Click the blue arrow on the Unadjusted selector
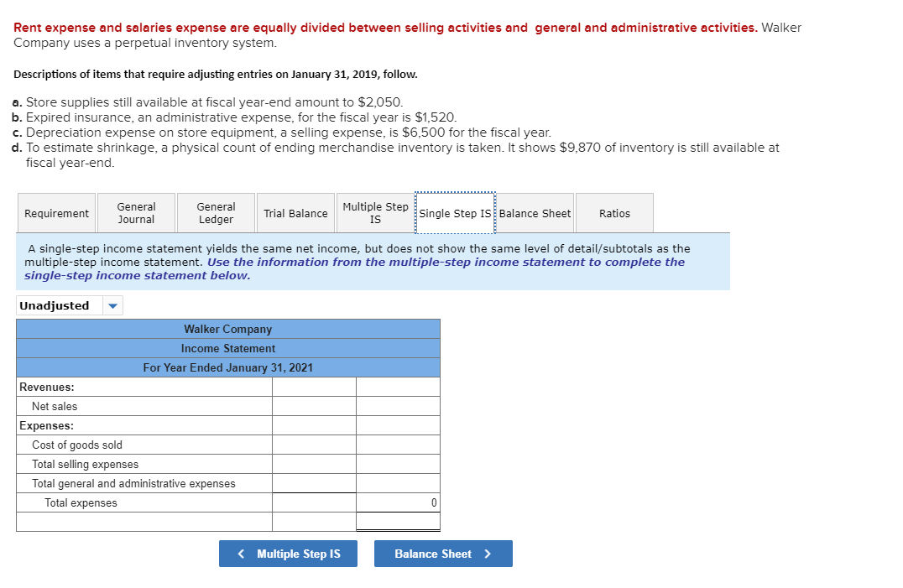903x588 pixels. (112, 305)
